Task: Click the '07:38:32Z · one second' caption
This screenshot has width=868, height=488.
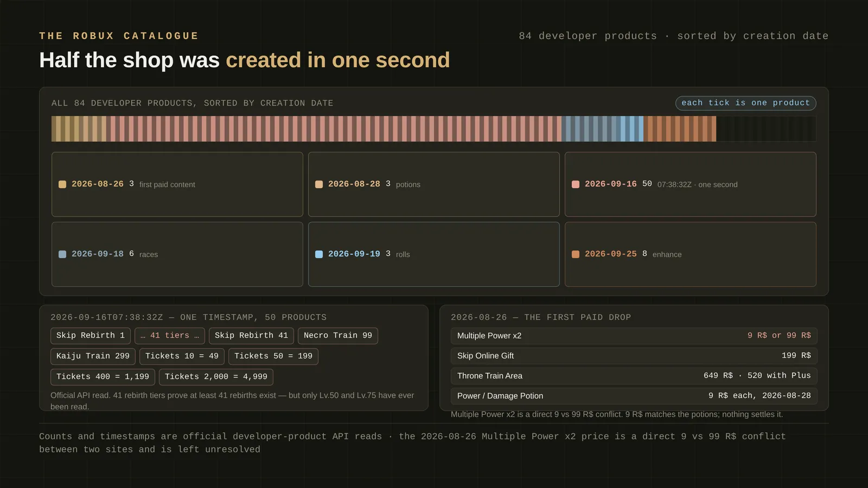Action: click(x=698, y=184)
